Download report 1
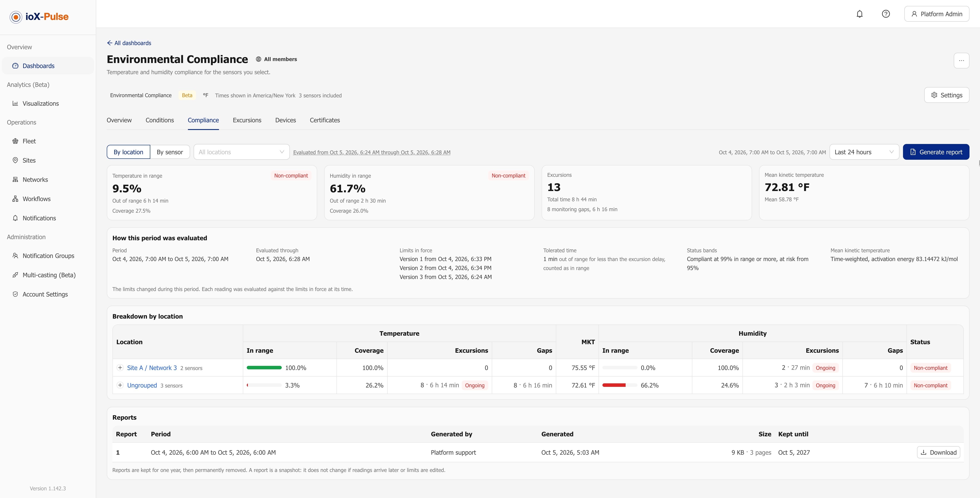Viewport: 980px width, 498px height. [938, 452]
